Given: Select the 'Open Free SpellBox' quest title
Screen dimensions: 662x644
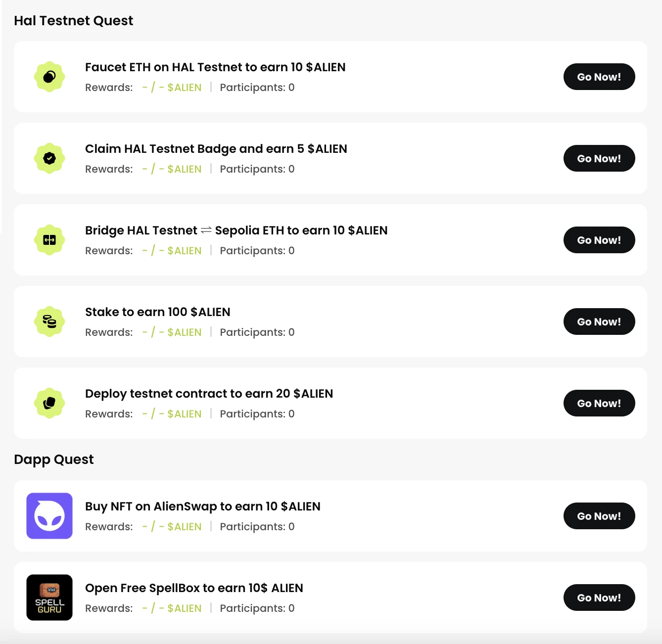Looking at the screenshot, I should [x=194, y=588].
